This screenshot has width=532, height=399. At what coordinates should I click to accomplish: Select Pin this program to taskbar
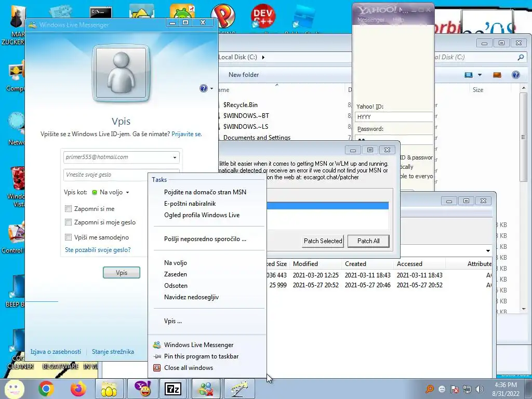(201, 356)
